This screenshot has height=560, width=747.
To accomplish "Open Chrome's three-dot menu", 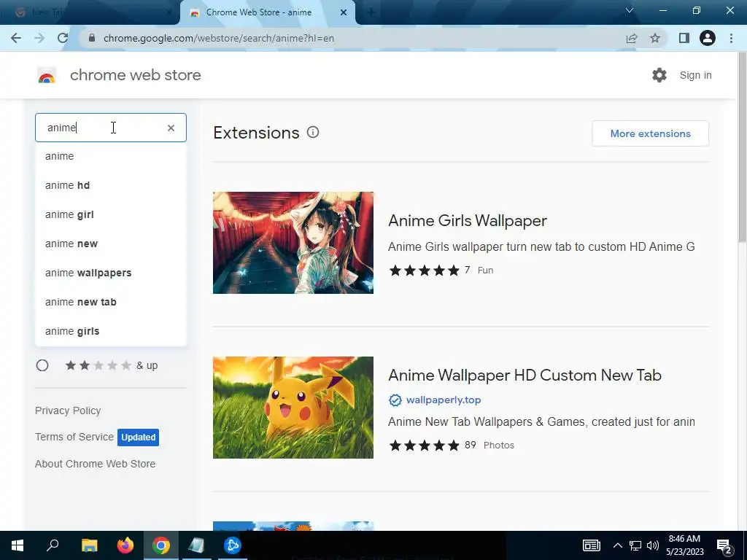I will coord(731,38).
